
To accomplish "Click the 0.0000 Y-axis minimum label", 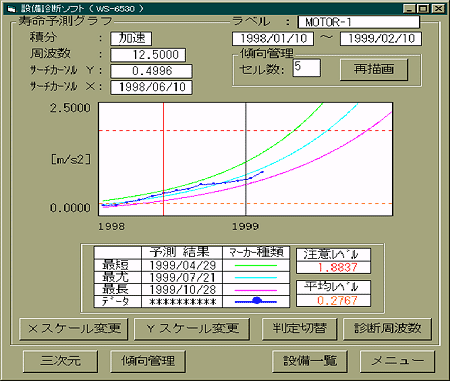I will (70, 208).
